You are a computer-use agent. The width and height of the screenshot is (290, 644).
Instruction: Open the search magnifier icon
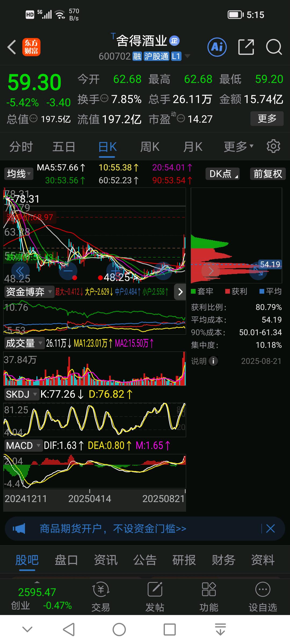[274, 47]
